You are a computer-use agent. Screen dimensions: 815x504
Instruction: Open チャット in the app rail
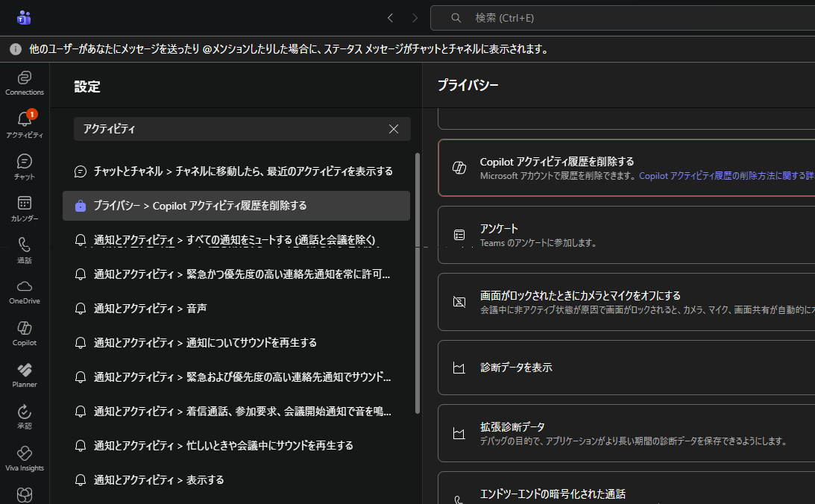coord(25,166)
